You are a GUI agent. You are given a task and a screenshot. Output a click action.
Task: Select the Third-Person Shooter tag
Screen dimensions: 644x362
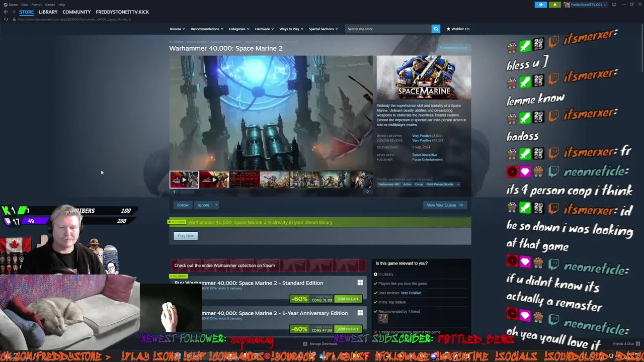[440, 184]
